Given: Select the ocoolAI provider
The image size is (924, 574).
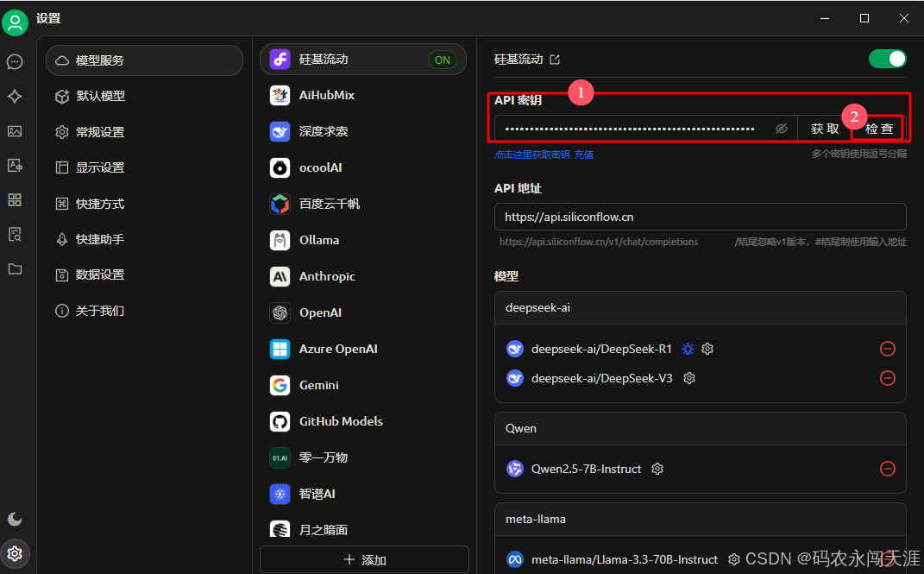Looking at the screenshot, I should [363, 168].
